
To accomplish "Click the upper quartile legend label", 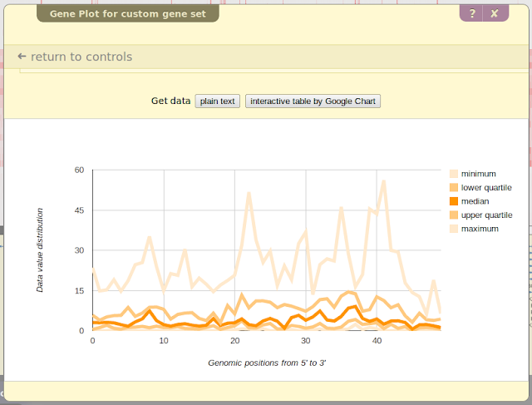I will point(487,215).
